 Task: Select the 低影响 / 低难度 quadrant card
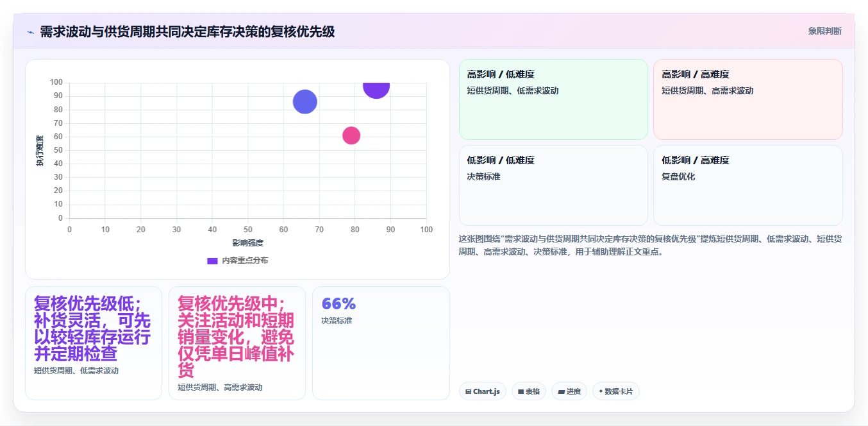(553, 185)
